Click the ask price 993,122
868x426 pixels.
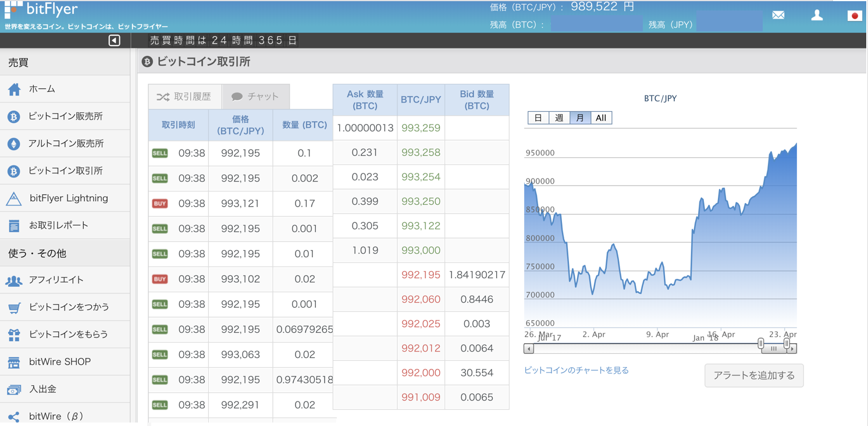click(x=421, y=226)
